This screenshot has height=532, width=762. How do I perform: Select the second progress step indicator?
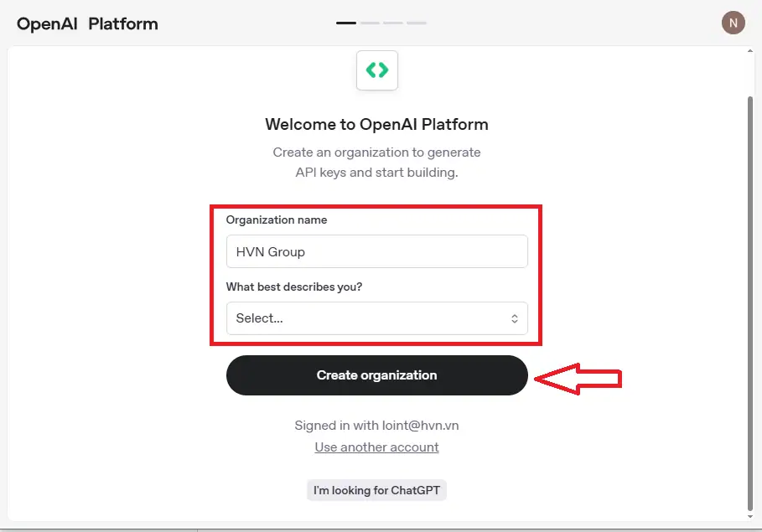pos(370,23)
